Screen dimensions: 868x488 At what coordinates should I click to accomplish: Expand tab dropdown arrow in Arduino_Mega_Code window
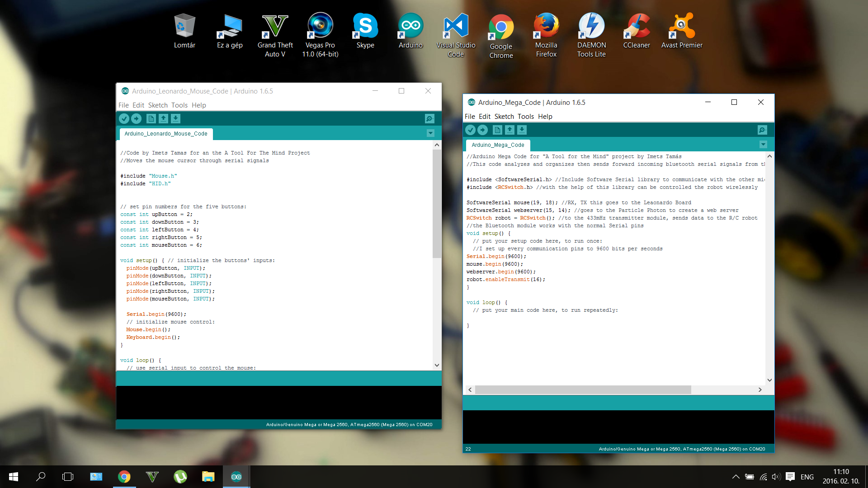(763, 145)
